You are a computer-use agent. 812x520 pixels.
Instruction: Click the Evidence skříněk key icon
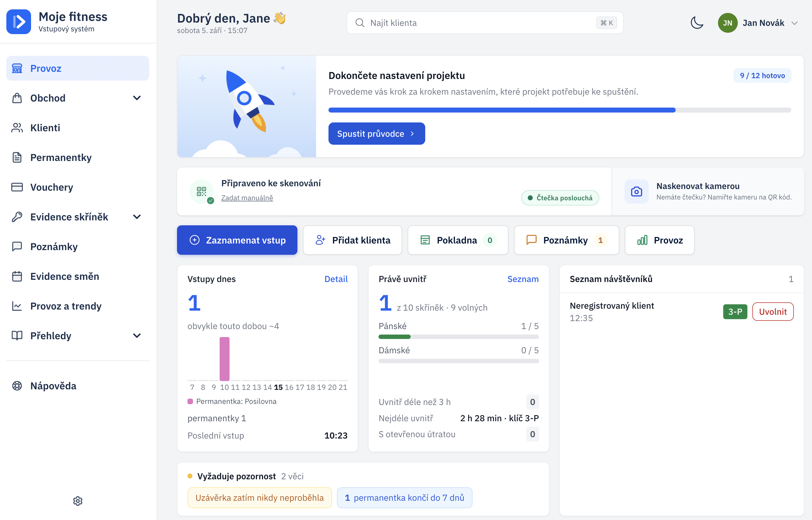(x=17, y=217)
